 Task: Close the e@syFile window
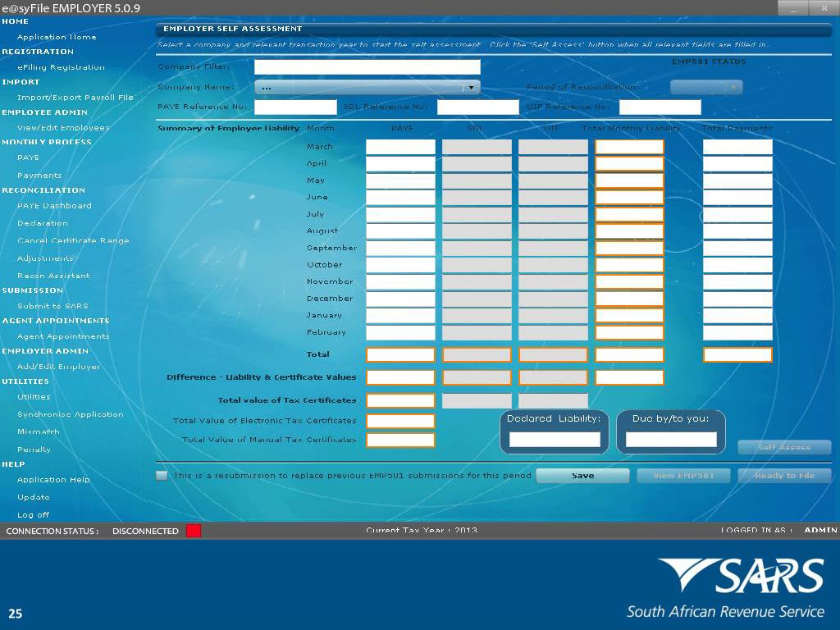click(x=825, y=8)
